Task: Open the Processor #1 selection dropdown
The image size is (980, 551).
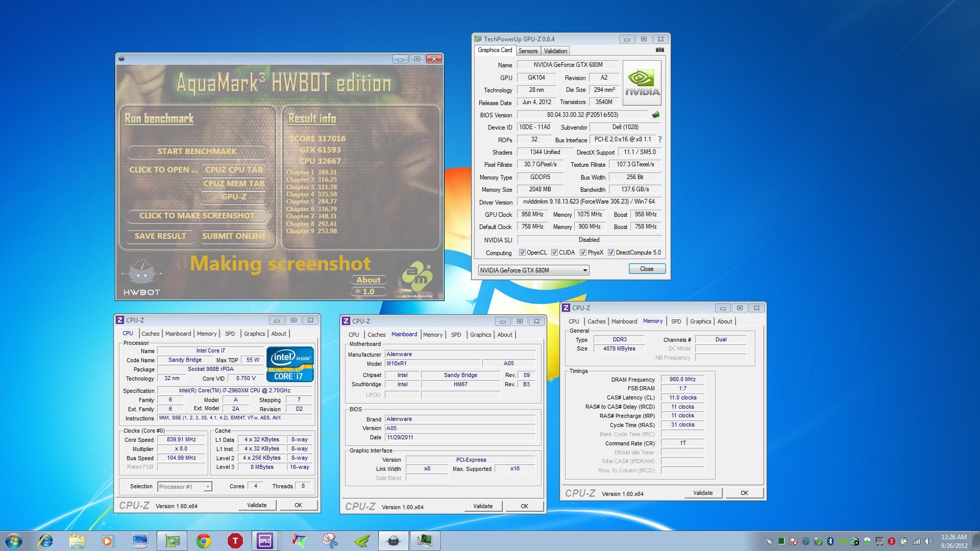Action: click(x=184, y=487)
